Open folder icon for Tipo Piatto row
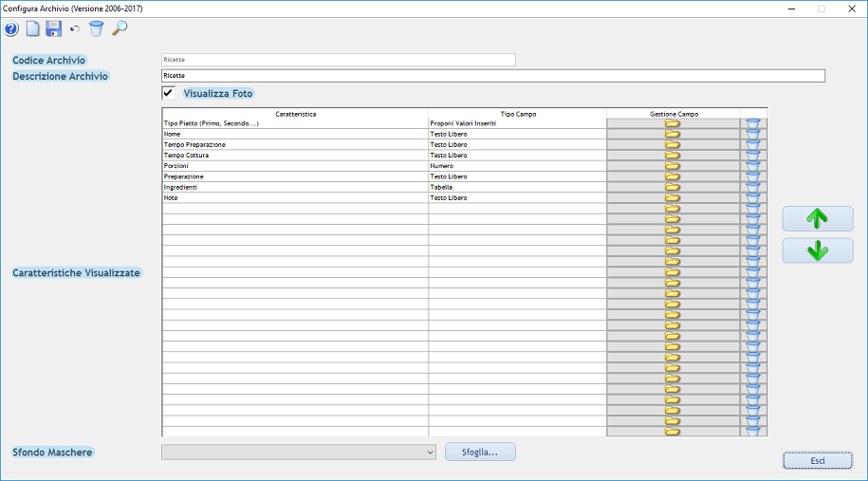868x481 pixels. pyautogui.click(x=673, y=123)
